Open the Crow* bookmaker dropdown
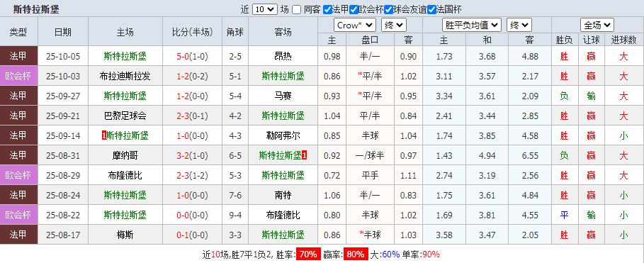 click(355, 25)
